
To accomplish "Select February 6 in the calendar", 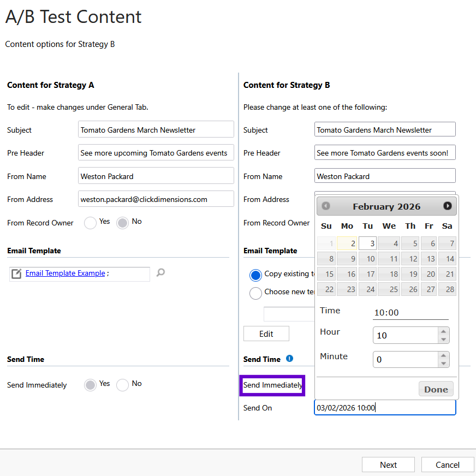I will [x=429, y=243].
